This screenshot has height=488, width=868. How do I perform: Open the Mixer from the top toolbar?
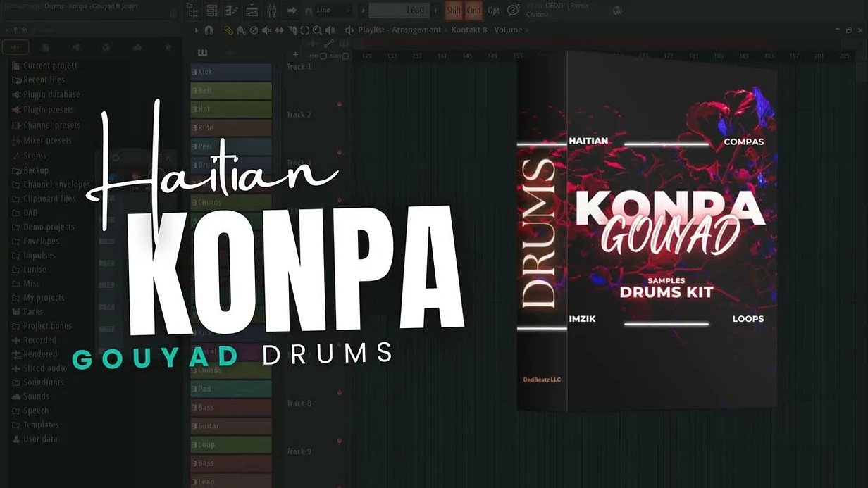point(272,10)
